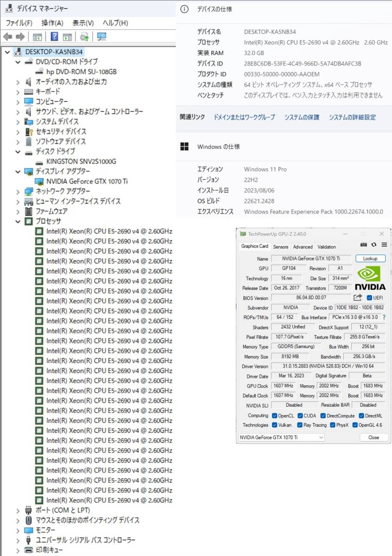Click the scan for hardware changes monitor icon
Viewport: 392px width, 556px height.
[101, 37]
